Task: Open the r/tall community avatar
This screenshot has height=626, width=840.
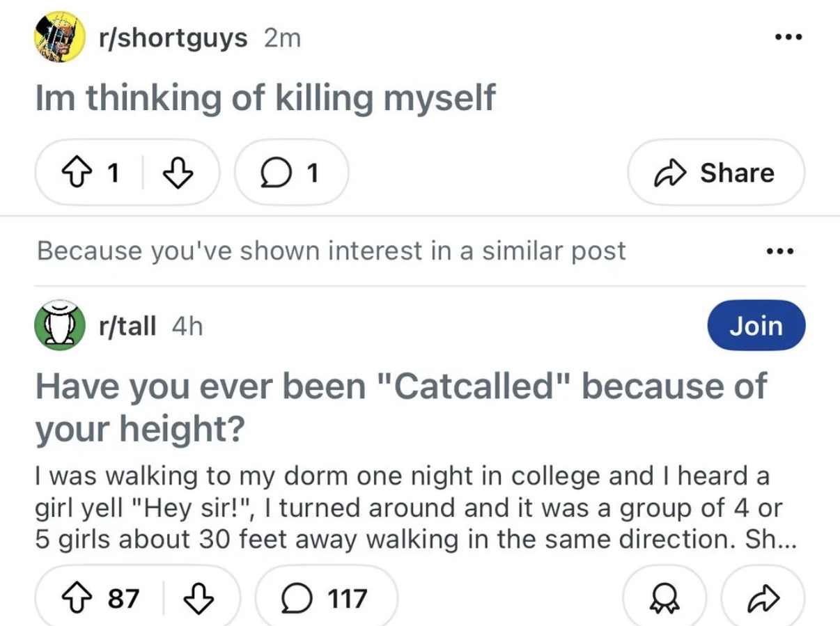Action: tap(61, 325)
